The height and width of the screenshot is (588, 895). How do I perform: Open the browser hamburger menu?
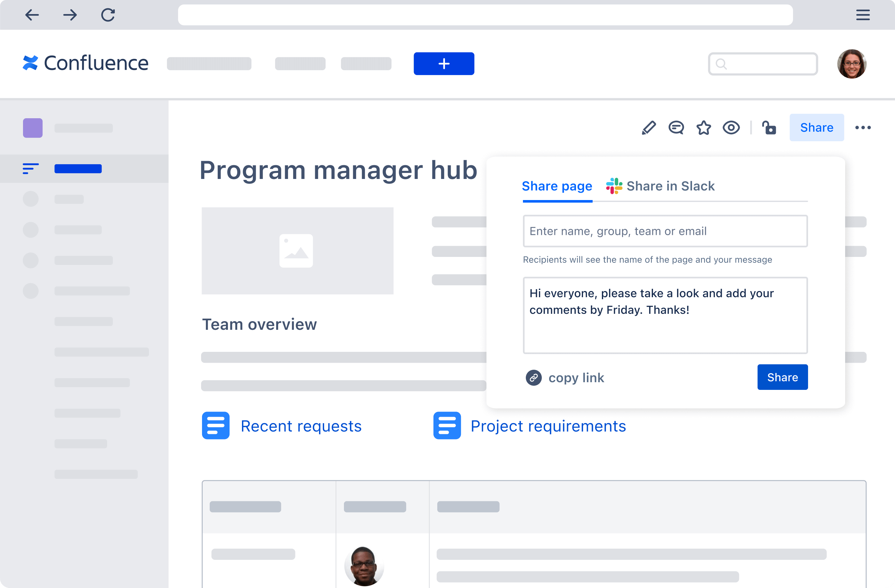(x=863, y=15)
